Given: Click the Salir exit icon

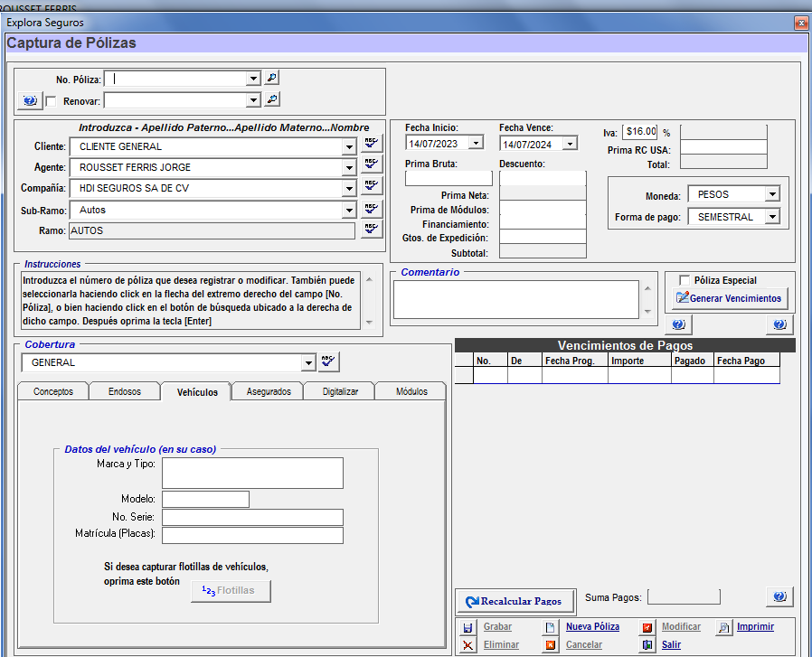Looking at the screenshot, I should pyautogui.click(x=647, y=645).
